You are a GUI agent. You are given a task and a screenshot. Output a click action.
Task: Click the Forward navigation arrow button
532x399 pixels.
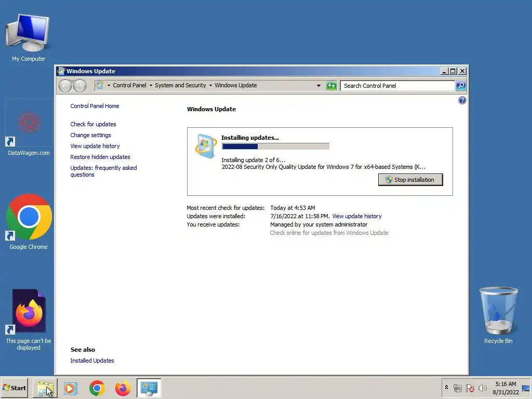pos(79,86)
